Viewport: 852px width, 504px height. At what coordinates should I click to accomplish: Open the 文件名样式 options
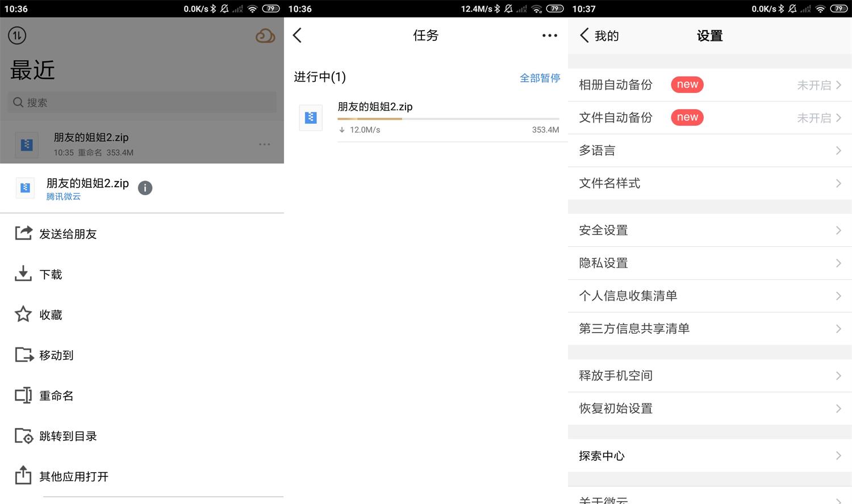[709, 183]
